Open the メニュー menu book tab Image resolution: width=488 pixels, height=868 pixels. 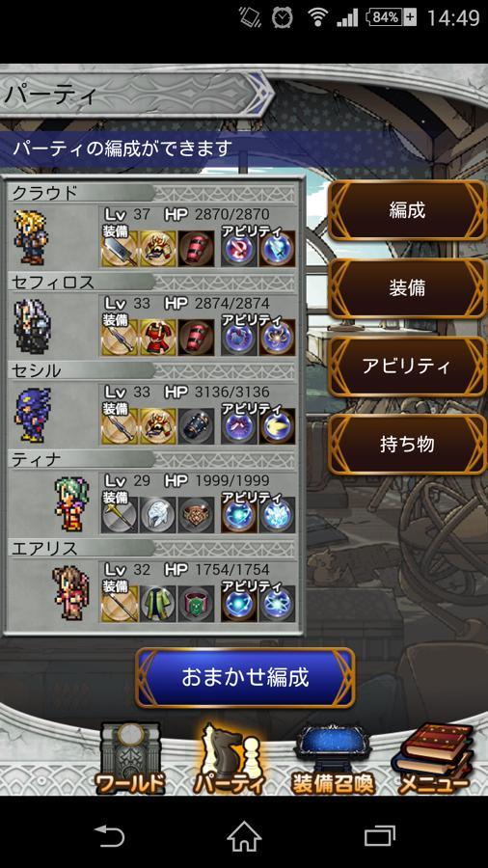tap(434, 758)
